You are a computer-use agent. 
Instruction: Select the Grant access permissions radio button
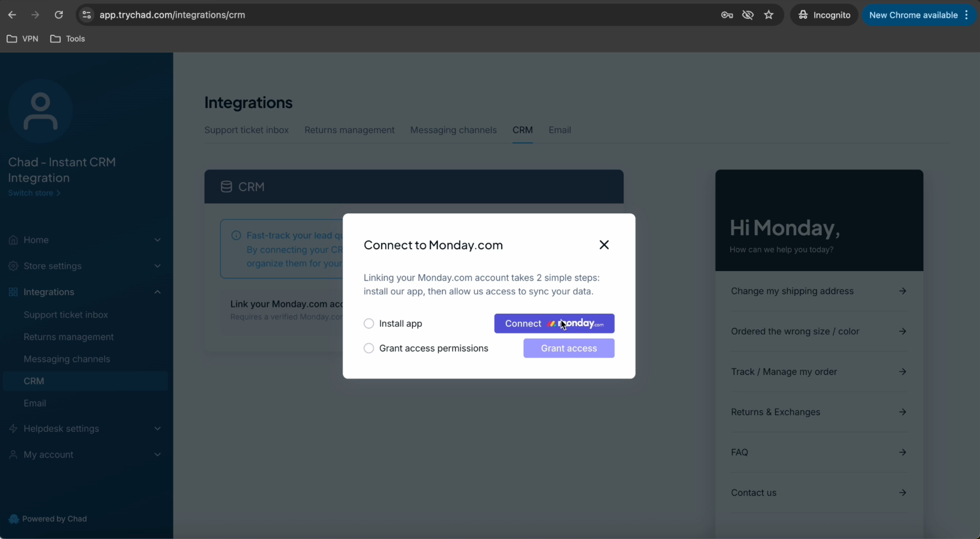coord(369,348)
